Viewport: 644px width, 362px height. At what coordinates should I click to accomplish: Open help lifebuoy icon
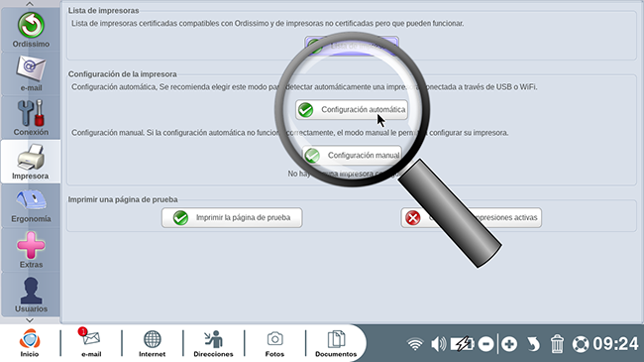pos(581,344)
